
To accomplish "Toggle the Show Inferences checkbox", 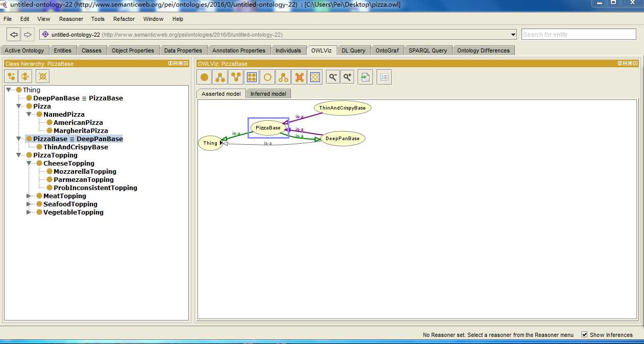I will point(584,335).
